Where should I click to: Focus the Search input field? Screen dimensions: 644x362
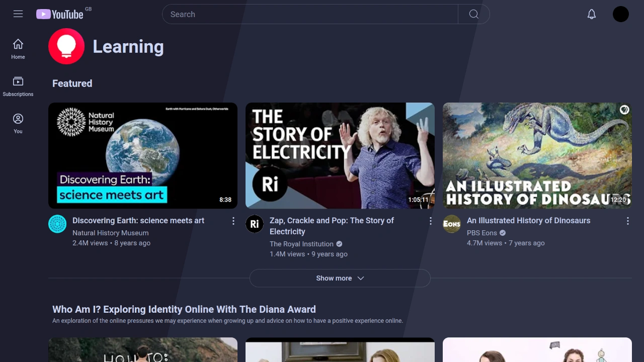[x=310, y=14]
